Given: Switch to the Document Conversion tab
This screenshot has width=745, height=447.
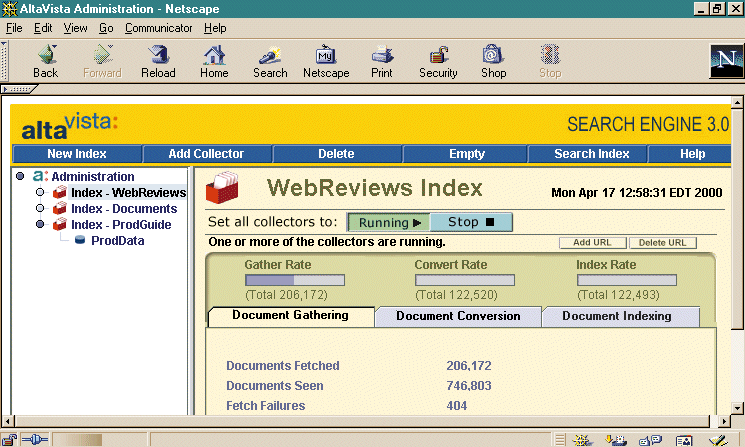Looking at the screenshot, I should (x=458, y=316).
